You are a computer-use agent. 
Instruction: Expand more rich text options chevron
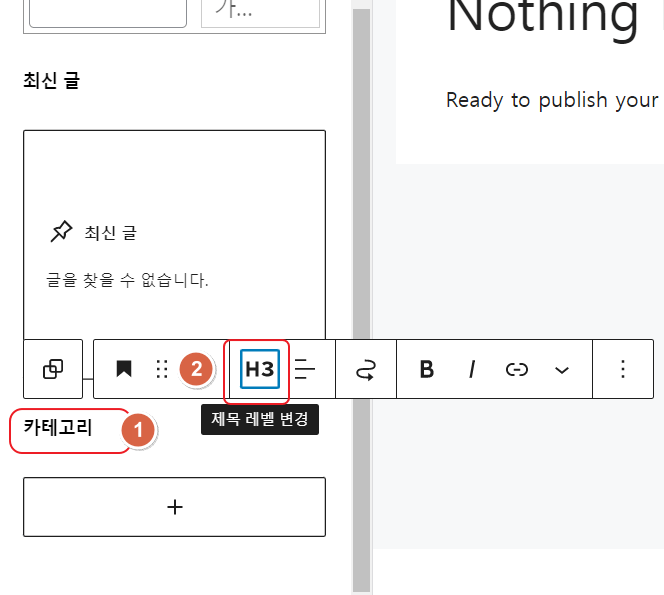pos(562,371)
